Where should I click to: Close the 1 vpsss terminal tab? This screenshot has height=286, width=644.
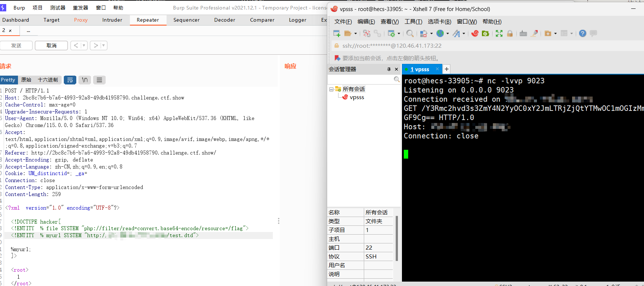point(437,69)
